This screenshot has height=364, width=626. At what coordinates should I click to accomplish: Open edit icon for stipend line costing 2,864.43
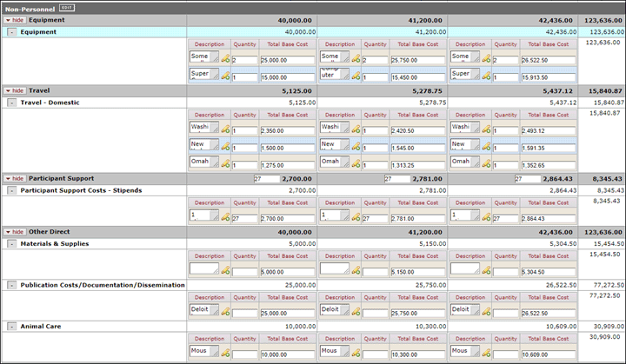click(x=486, y=217)
